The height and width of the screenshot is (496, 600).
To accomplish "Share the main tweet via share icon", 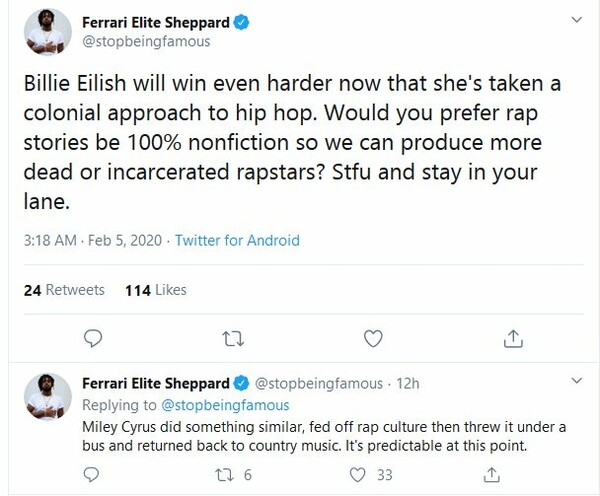I will 513,339.
